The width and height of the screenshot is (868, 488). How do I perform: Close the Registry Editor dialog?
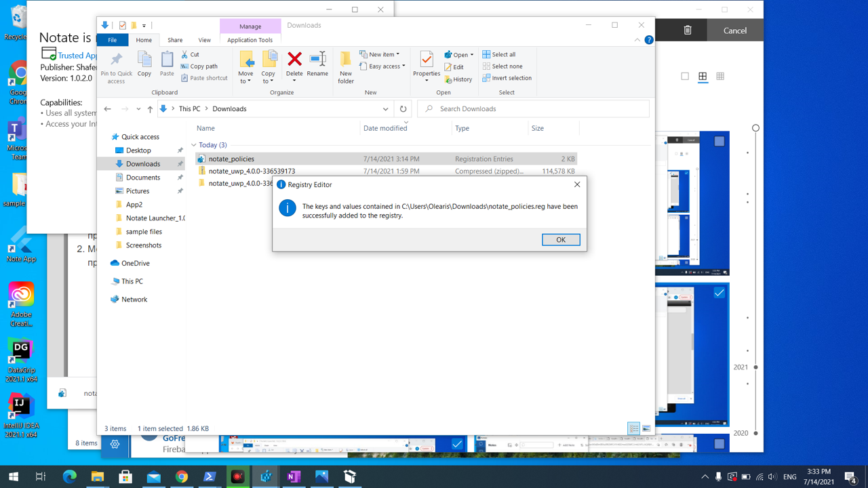coord(577,184)
